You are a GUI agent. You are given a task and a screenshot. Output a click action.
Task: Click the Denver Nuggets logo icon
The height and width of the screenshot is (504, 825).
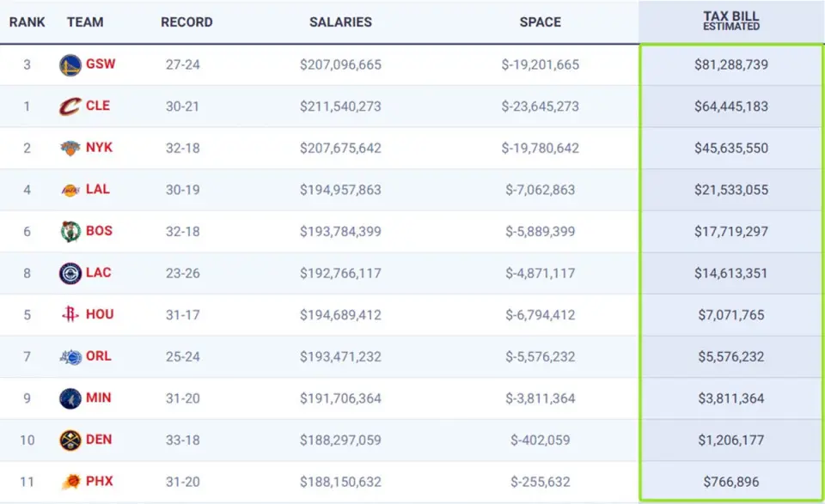pos(70,440)
